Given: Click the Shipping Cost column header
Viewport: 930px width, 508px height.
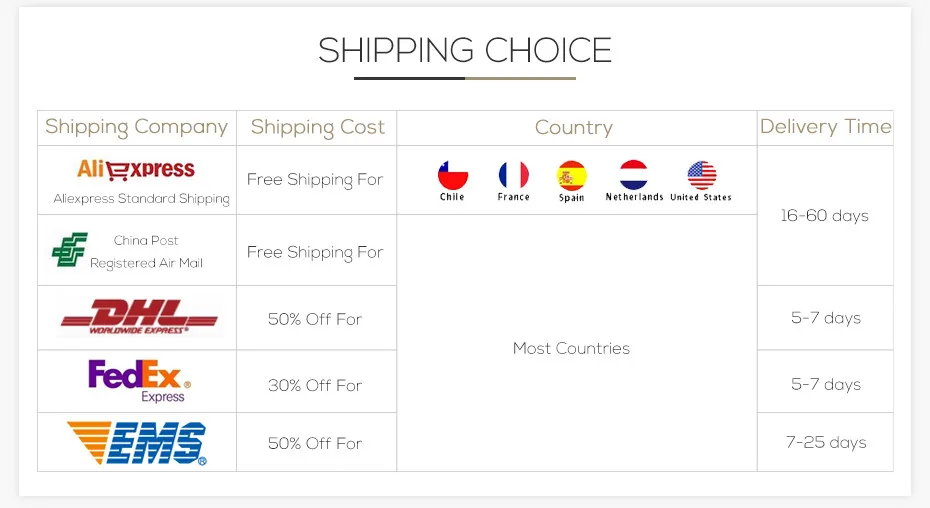Looking at the screenshot, I should 317,127.
